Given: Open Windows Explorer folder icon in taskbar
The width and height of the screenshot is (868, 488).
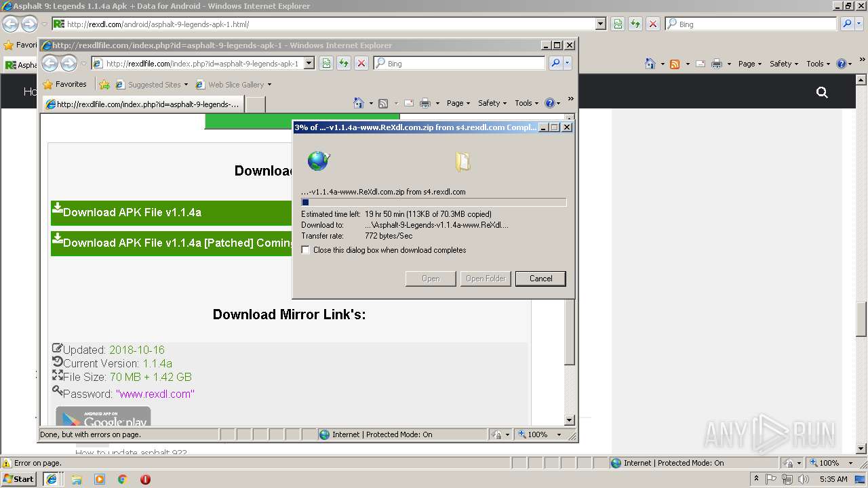Looking at the screenshot, I should click(77, 479).
